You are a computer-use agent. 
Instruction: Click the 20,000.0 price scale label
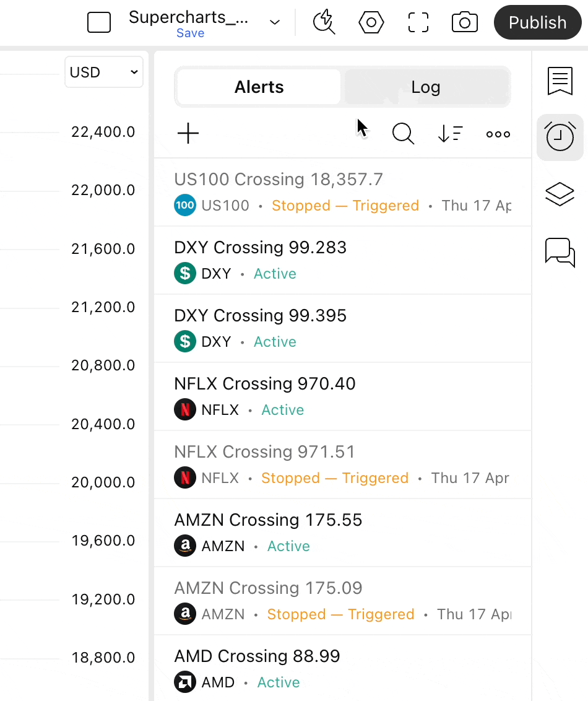pyautogui.click(x=103, y=482)
